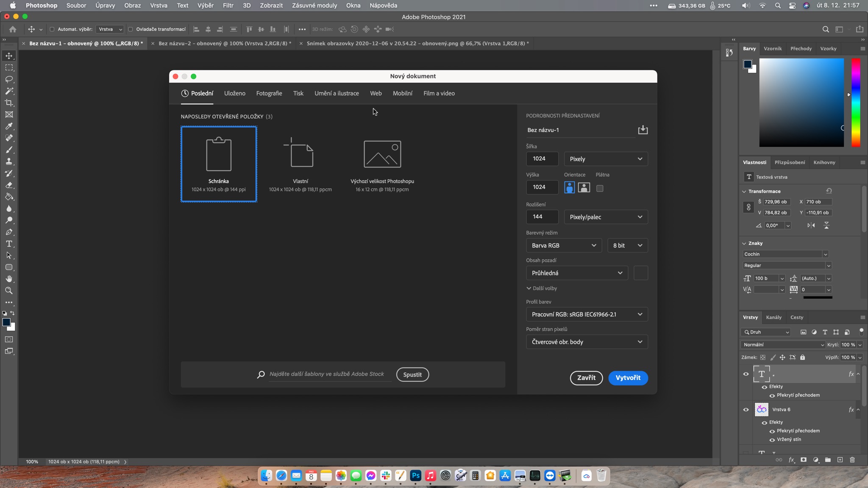The height and width of the screenshot is (488, 868).
Task: Open the Pixely units dropdown
Action: click(x=605, y=159)
